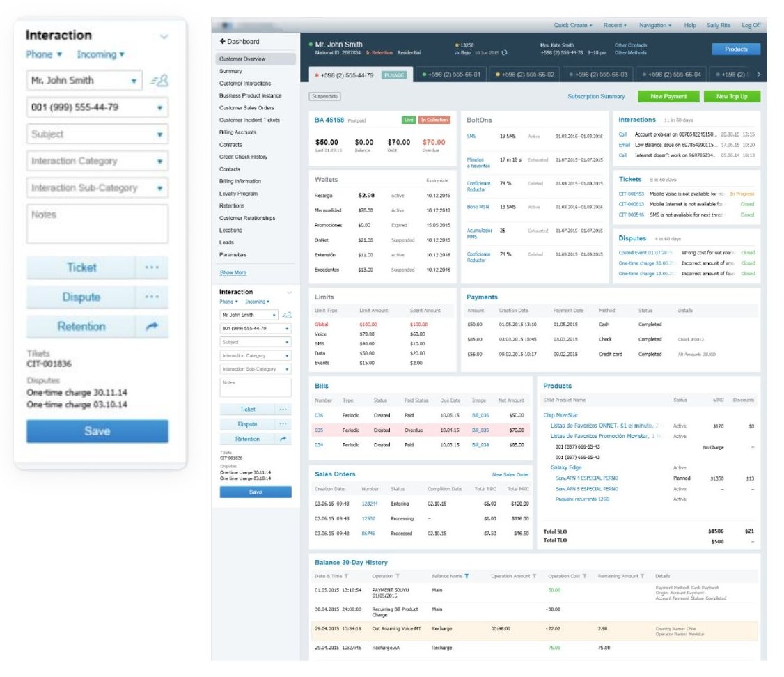This screenshot has height=677, width=784.
Task: Click contact search icon in enlarged Interaction panel
Action: click(159, 81)
